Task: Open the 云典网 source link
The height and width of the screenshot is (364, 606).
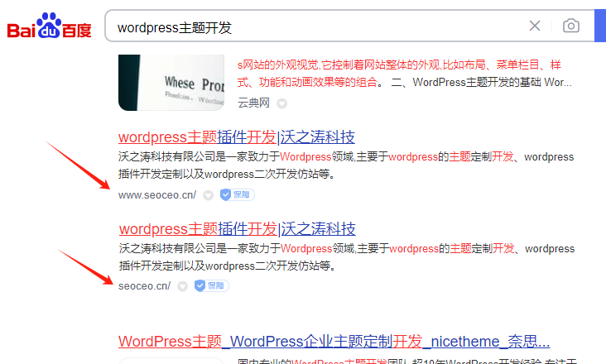Action: coord(253,103)
